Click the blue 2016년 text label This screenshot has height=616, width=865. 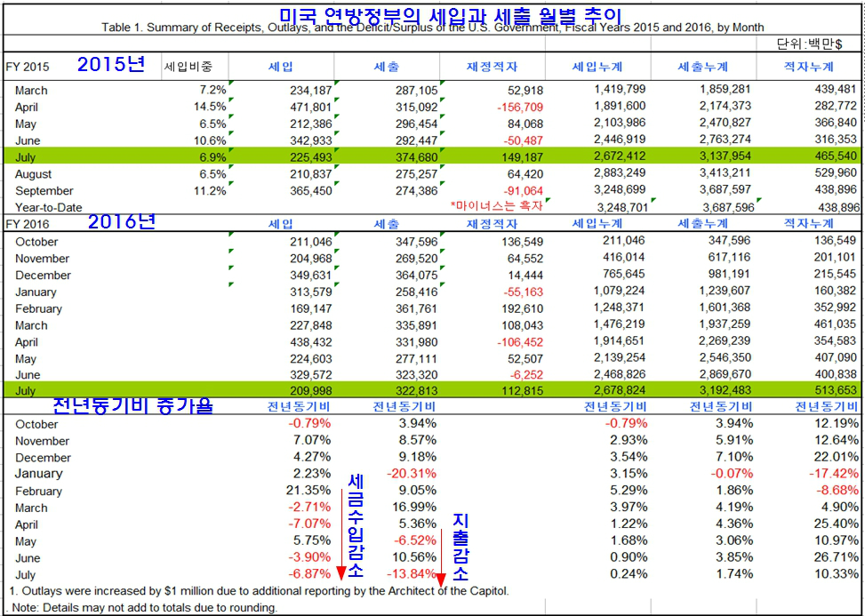click(x=122, y=222)
